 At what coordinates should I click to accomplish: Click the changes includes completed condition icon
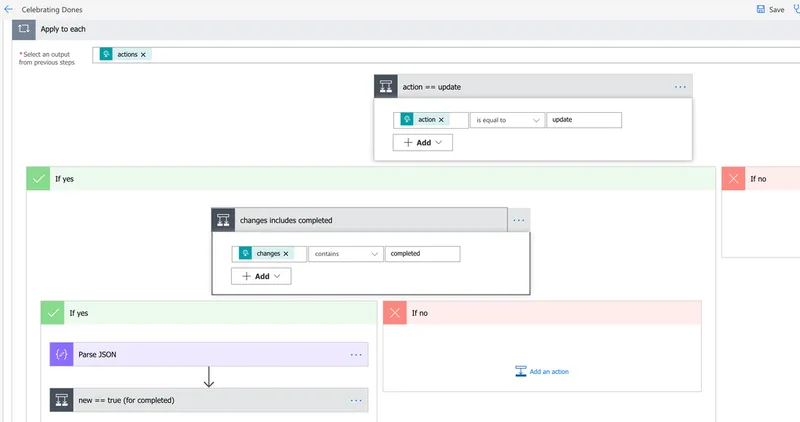[223, 220]
